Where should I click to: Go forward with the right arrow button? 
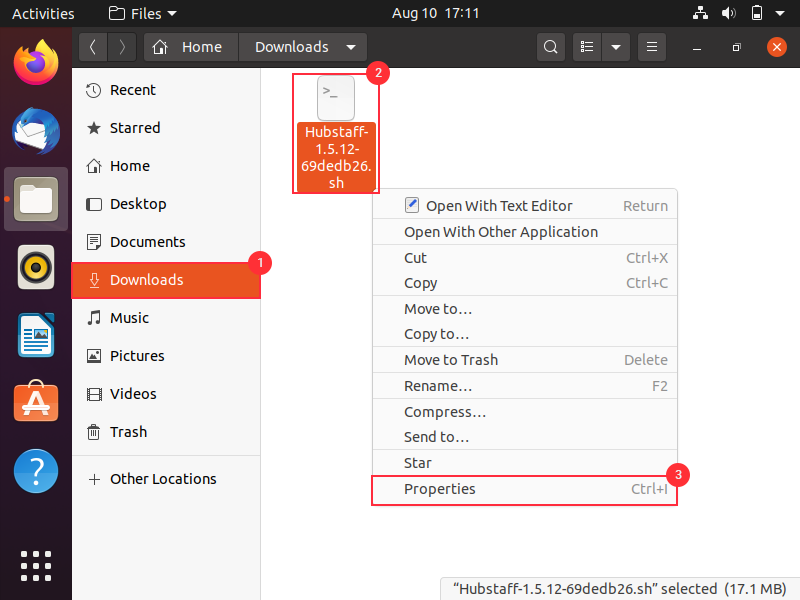pos(121,47)
